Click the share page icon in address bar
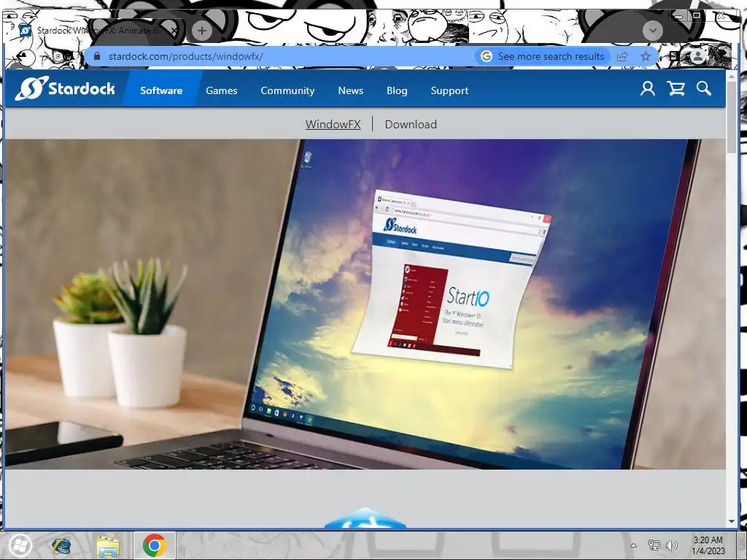 622,56
